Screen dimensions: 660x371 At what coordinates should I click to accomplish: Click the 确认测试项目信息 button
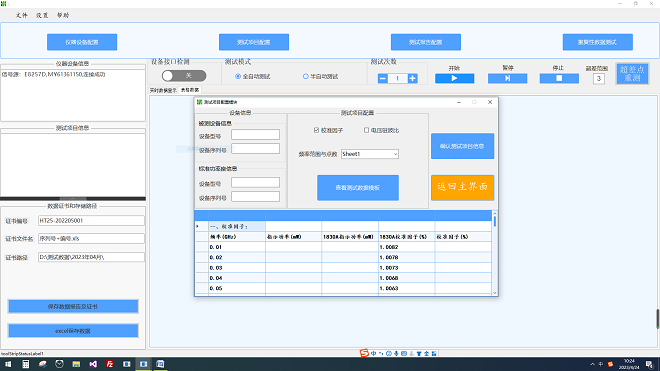coord(462,146)
